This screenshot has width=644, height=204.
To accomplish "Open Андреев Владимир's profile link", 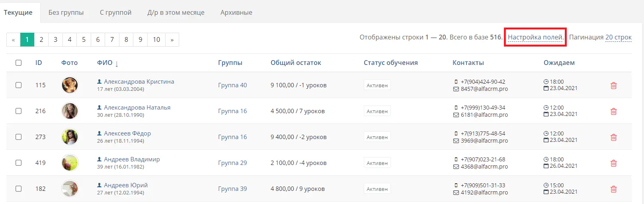I will point(132,159).
